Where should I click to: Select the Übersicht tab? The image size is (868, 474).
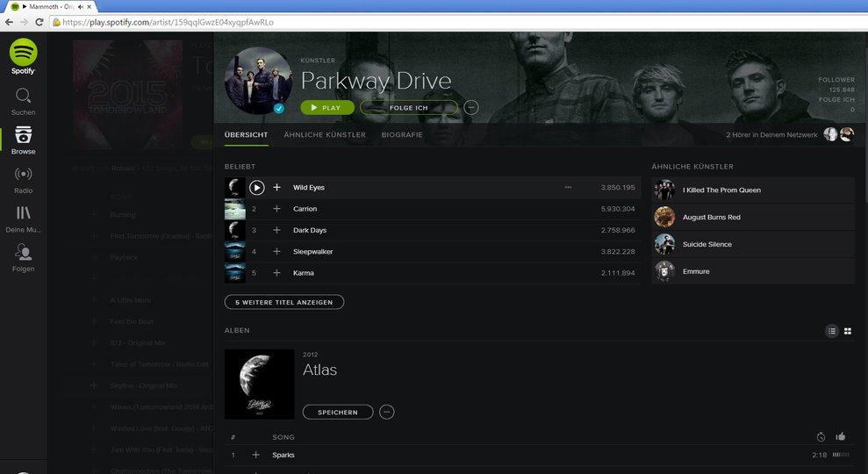click(x=246, y=134)
